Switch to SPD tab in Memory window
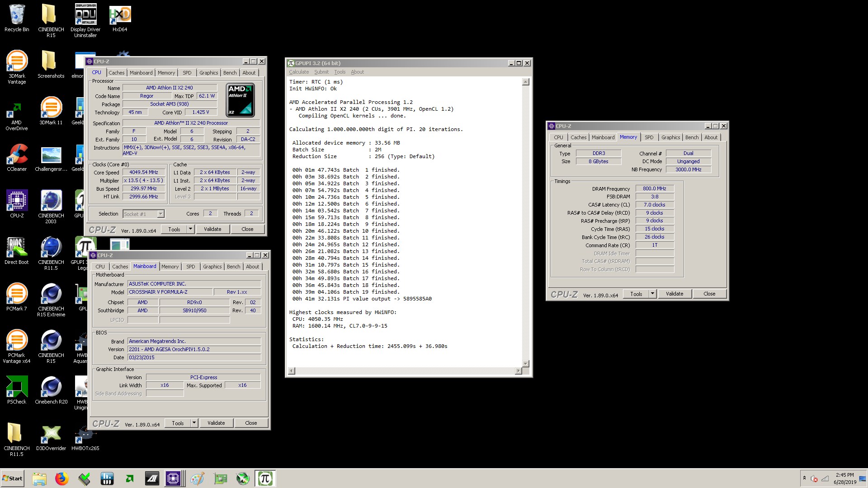 [649, 137]
